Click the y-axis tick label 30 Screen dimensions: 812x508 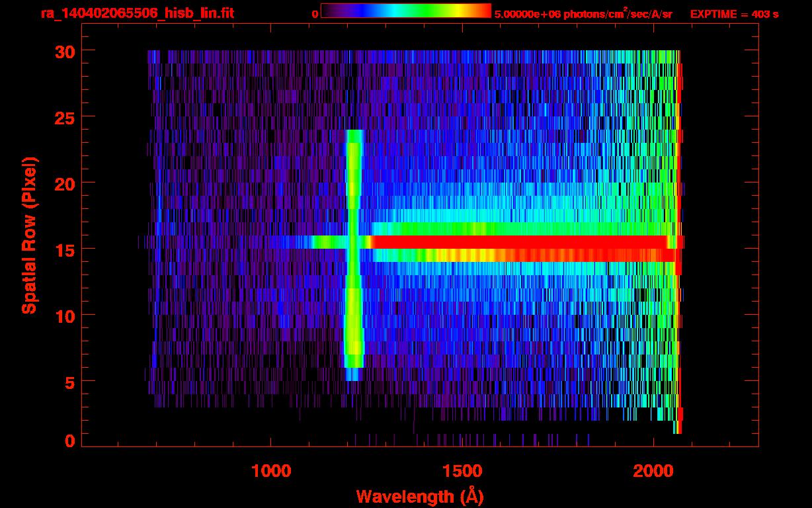pos(63,51)
